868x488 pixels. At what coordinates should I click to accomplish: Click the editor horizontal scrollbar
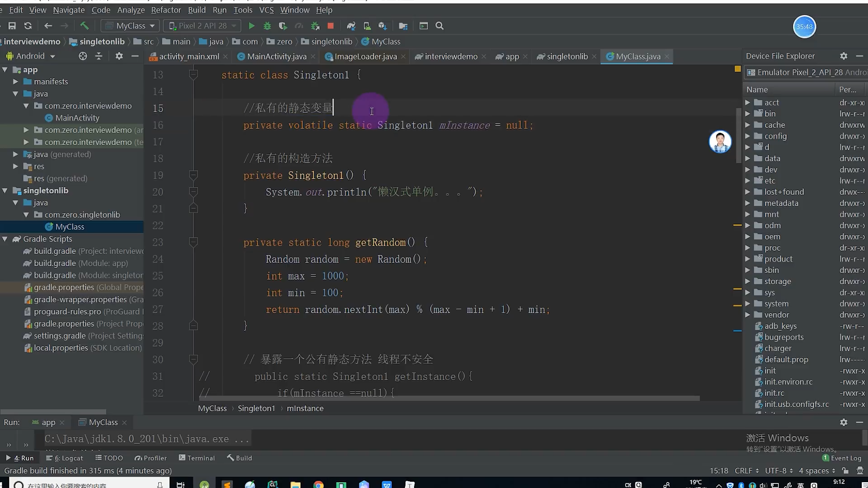449,399
